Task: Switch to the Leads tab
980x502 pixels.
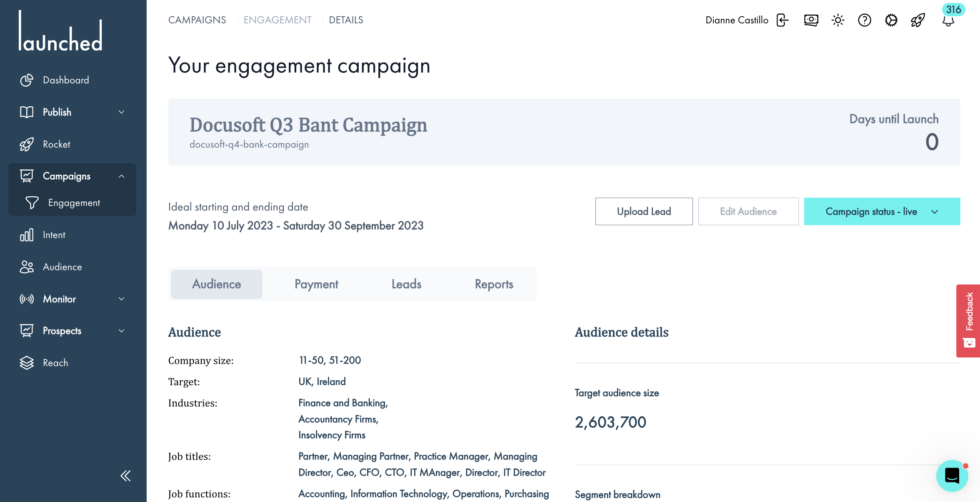Action: pyautogui.click(x=407, y=284)
